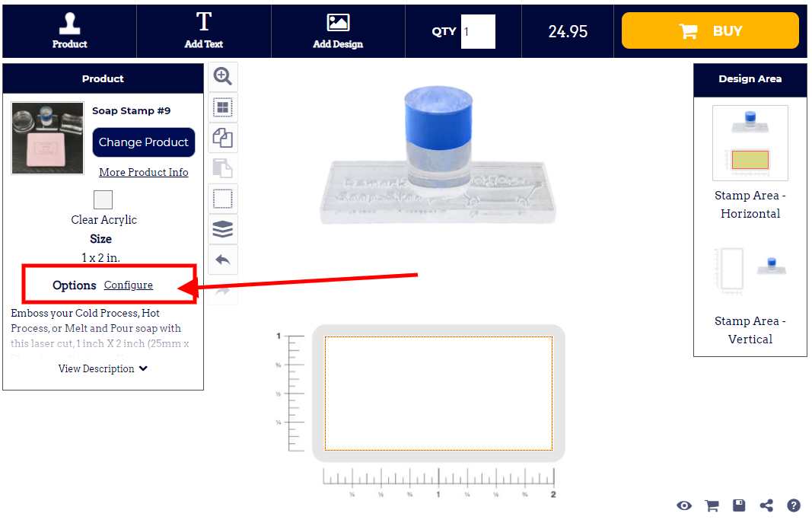Click the redo arrow icon

click(x=223, y=290)
